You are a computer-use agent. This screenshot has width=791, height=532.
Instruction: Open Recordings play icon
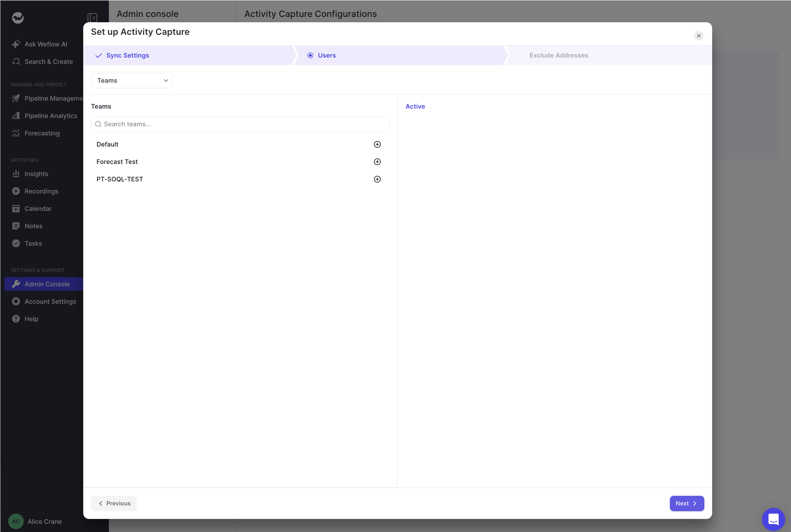pyautogui.click(x=16, y=191)
